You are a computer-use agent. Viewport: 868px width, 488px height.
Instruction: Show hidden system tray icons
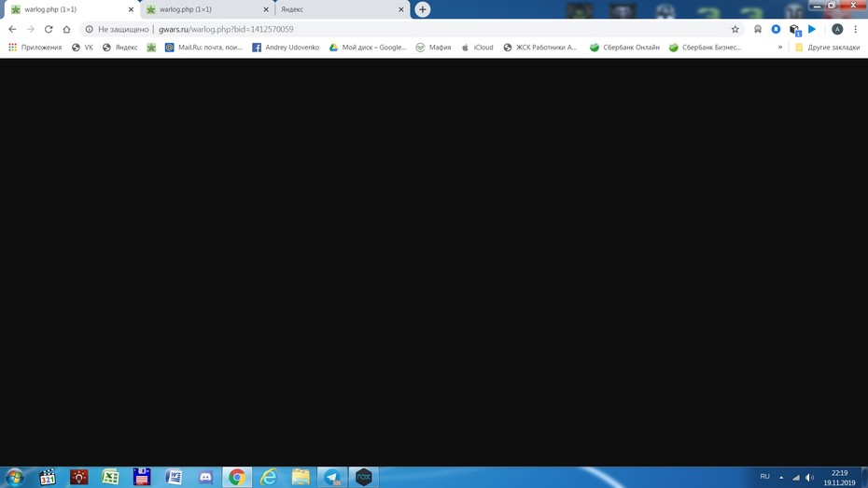[x=781, y=478]
